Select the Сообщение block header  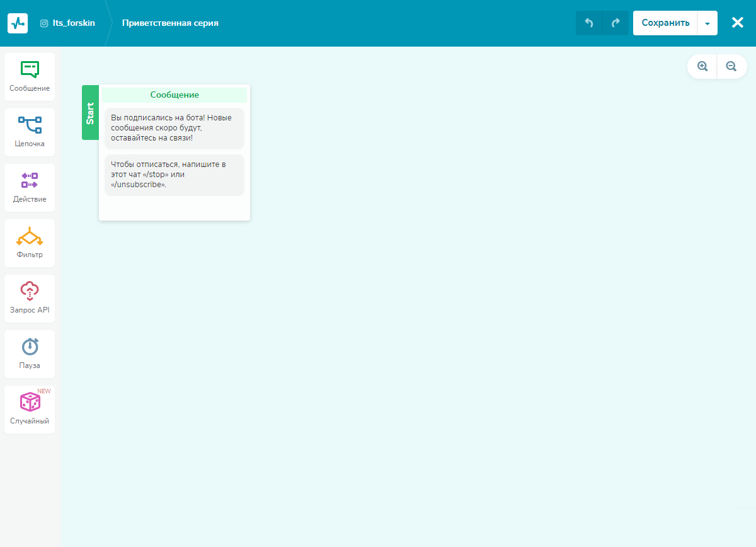coord(175,95)
